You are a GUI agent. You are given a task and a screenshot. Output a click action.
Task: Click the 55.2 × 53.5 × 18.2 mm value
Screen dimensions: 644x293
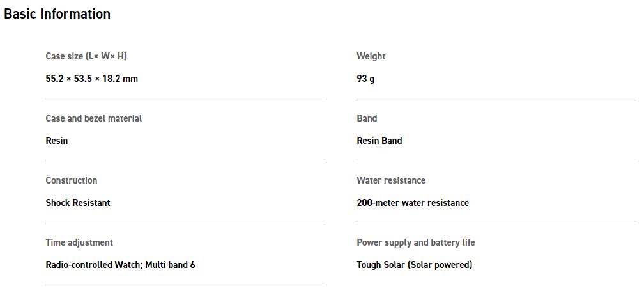point(91,79)
